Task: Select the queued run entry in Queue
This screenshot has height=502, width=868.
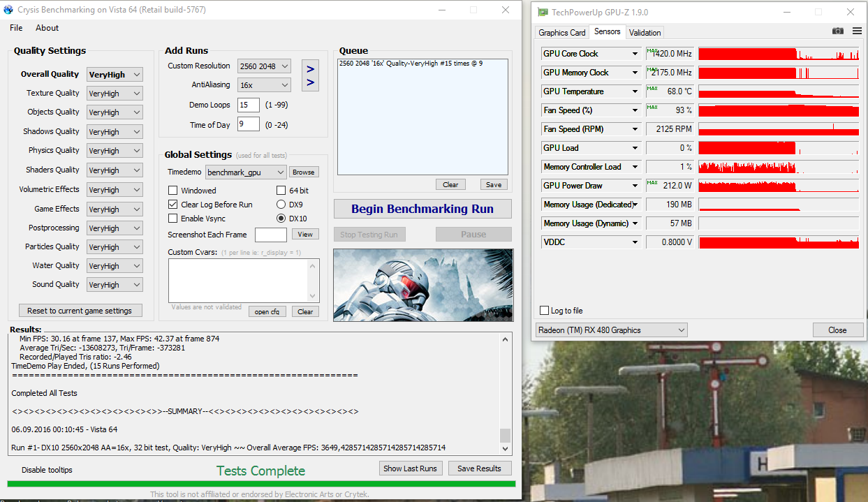Action: (411, 63)
